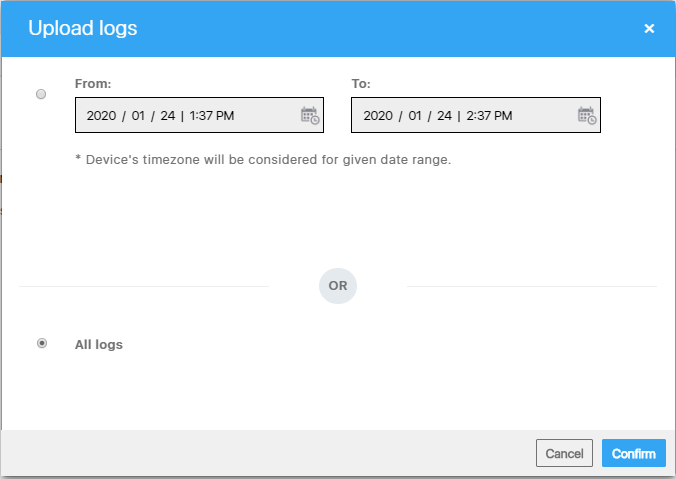Open the To date calendar picker icon

[x=587, y=116]
